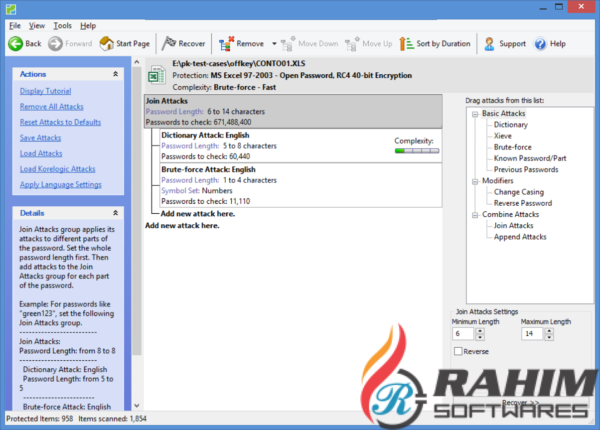This screenshot has height=430, width=600.
Task: Select Known Password/Part attack
Action: 530,158
